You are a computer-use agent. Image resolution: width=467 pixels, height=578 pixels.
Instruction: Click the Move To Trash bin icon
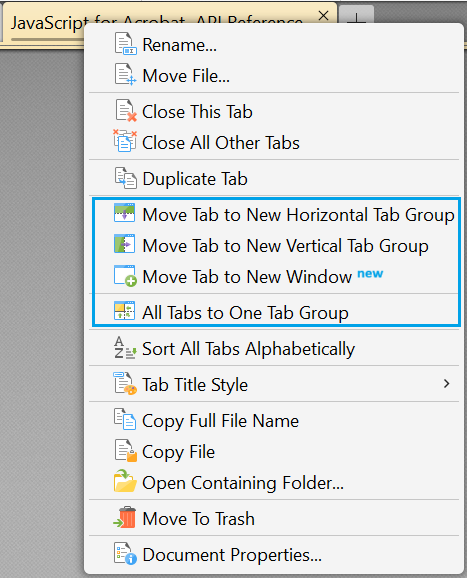click(x=125, y=518)
